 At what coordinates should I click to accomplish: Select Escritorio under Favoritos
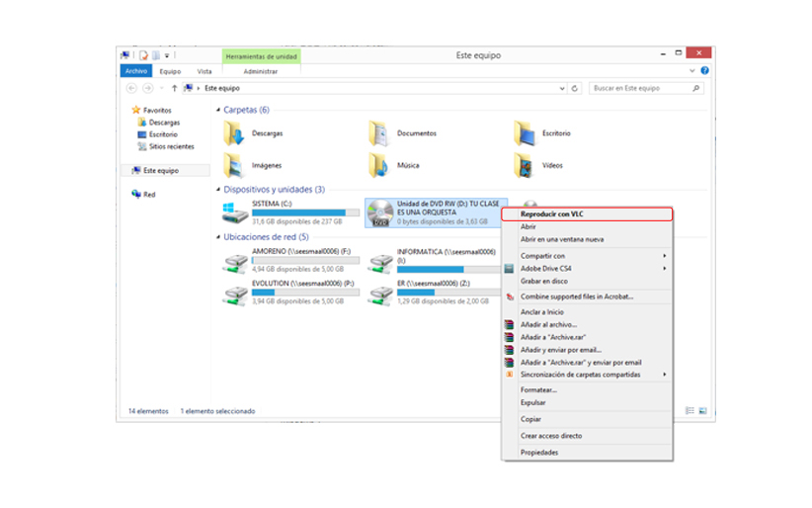point(163,134)
